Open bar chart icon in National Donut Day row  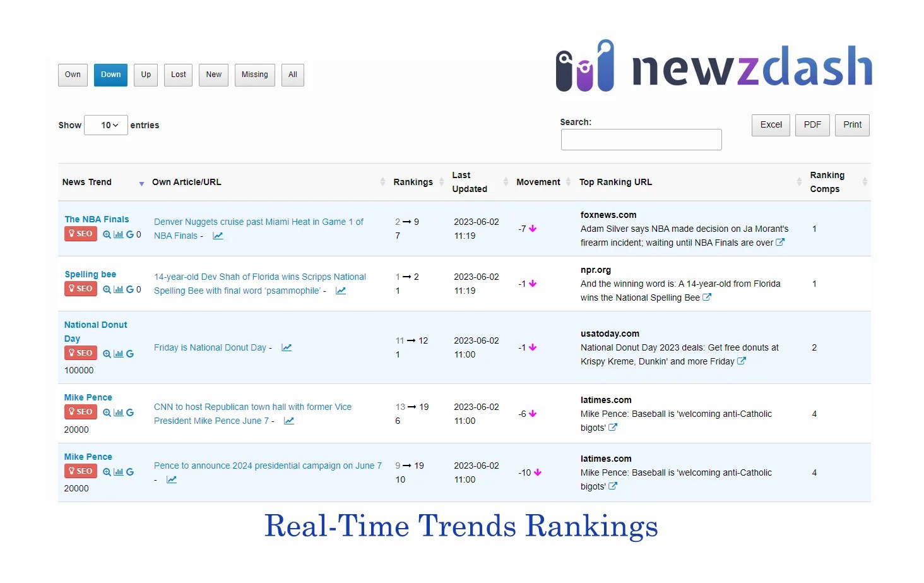click(119, 354)
